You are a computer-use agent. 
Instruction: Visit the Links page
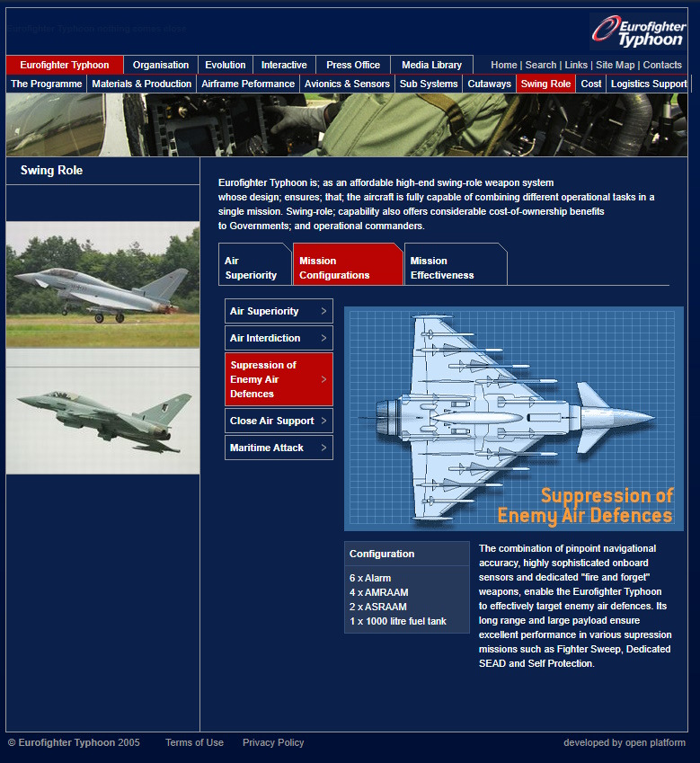(x=576, y=65)
